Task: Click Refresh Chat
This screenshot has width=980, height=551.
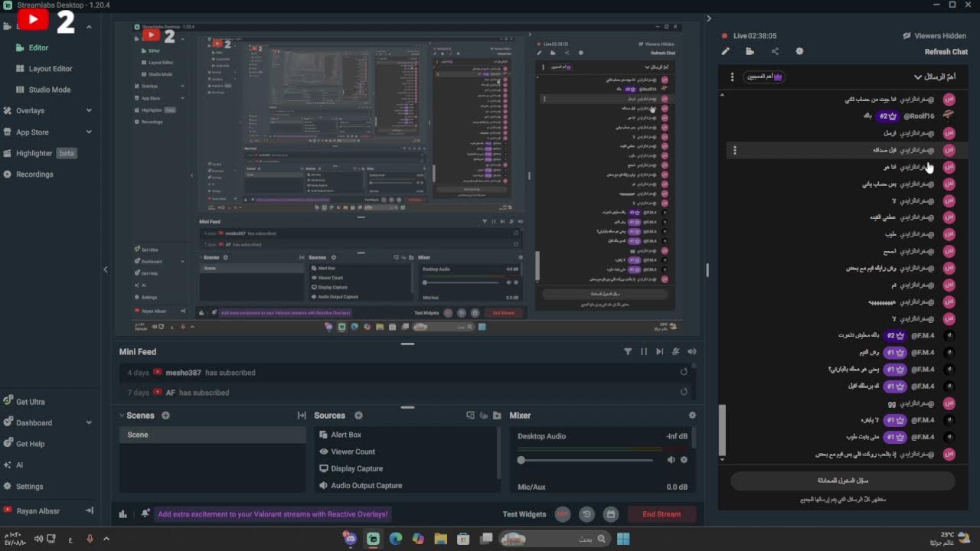Action: pos(946,52)
